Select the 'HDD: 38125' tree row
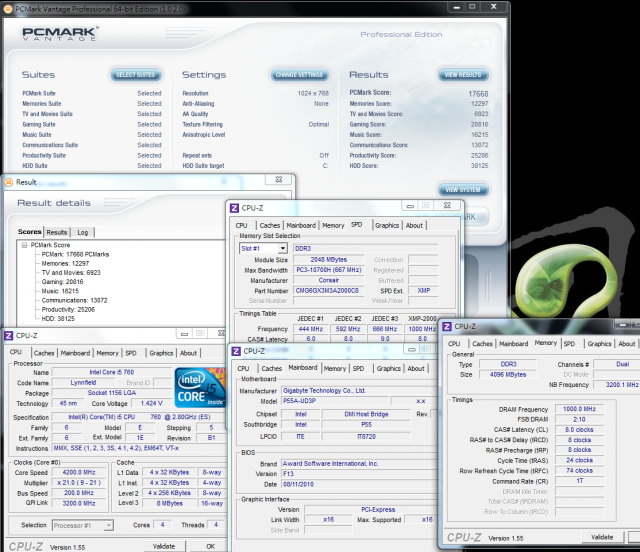Image resolution: width=640 pixels, height=552 pixels. [58, 318]
